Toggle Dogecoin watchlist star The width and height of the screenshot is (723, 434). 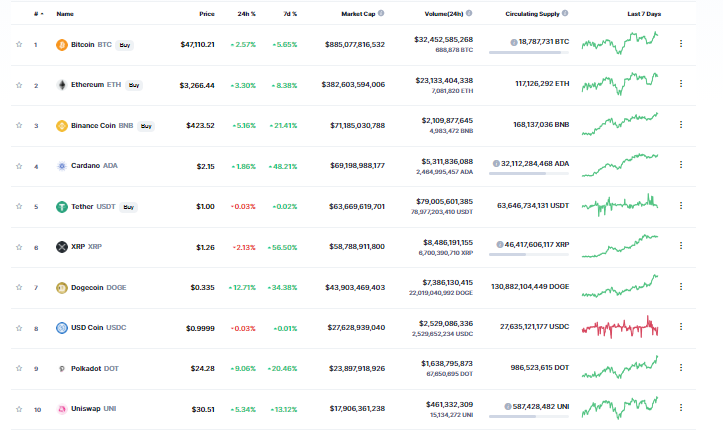pyautogui.click(x=19, y=287)
